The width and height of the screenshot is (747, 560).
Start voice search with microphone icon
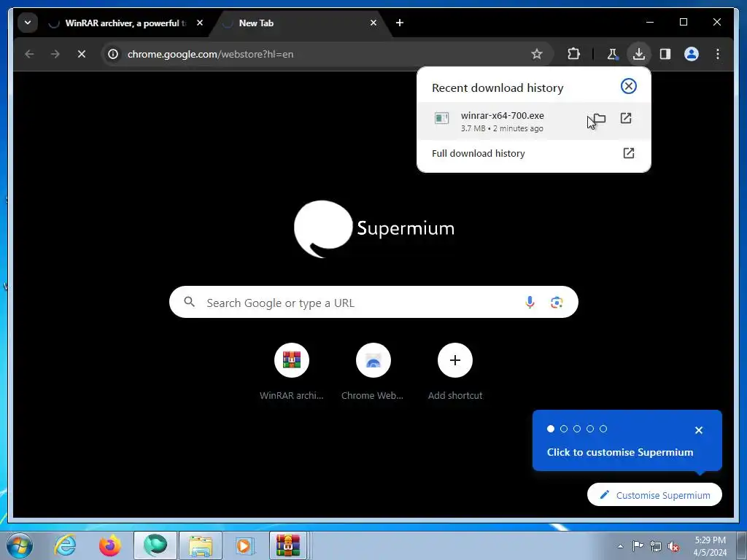pos(530,303)
